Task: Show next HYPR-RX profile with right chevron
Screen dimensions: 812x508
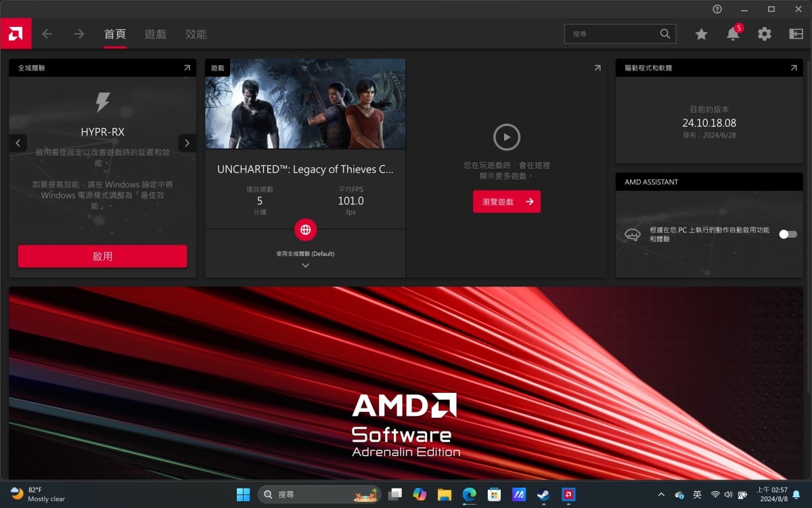Action: pos(187,143)
